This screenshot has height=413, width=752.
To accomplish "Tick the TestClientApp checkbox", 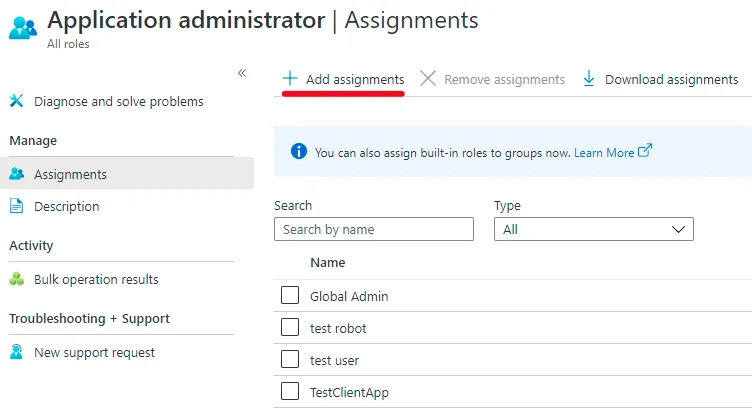I will click(x=290, y=392).
